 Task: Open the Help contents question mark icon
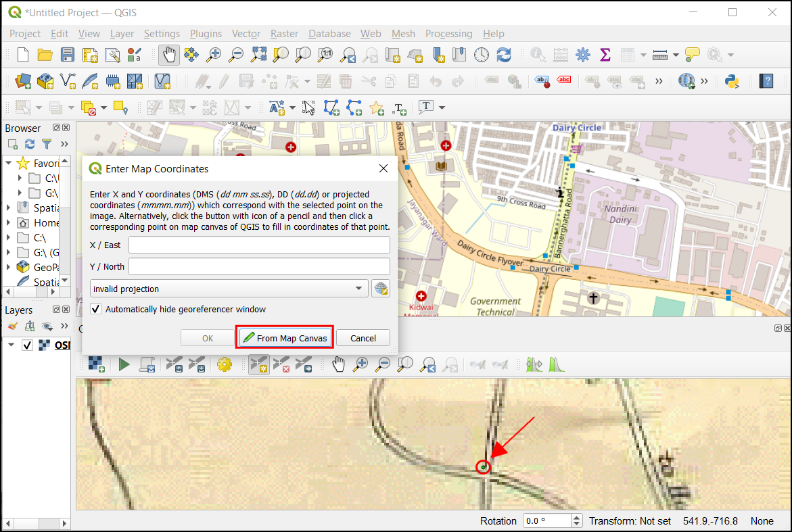(x=766, y=80)
